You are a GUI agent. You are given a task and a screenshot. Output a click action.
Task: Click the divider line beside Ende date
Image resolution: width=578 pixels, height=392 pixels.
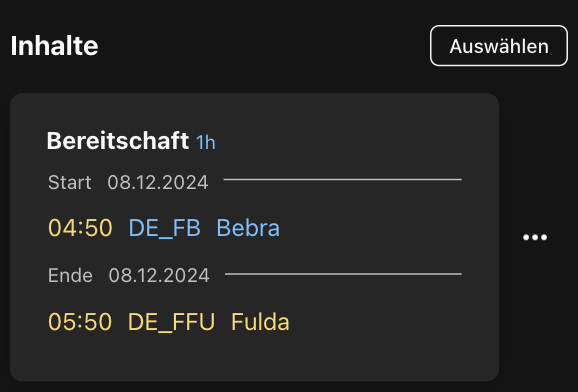[x=343, y=274]
